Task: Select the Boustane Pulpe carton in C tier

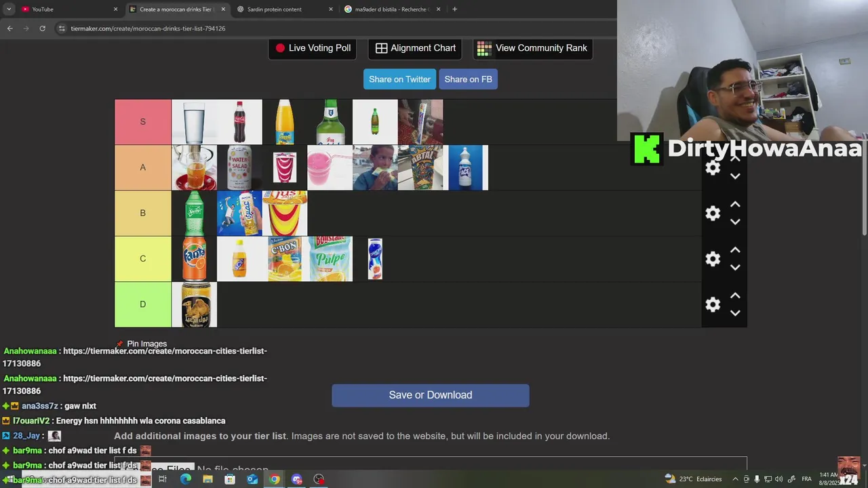Action: [330, 258]
